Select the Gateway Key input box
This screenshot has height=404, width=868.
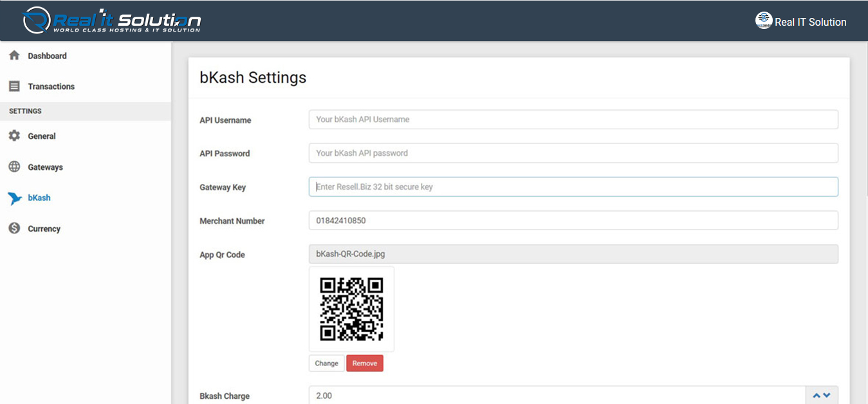[x=573, y=187]
